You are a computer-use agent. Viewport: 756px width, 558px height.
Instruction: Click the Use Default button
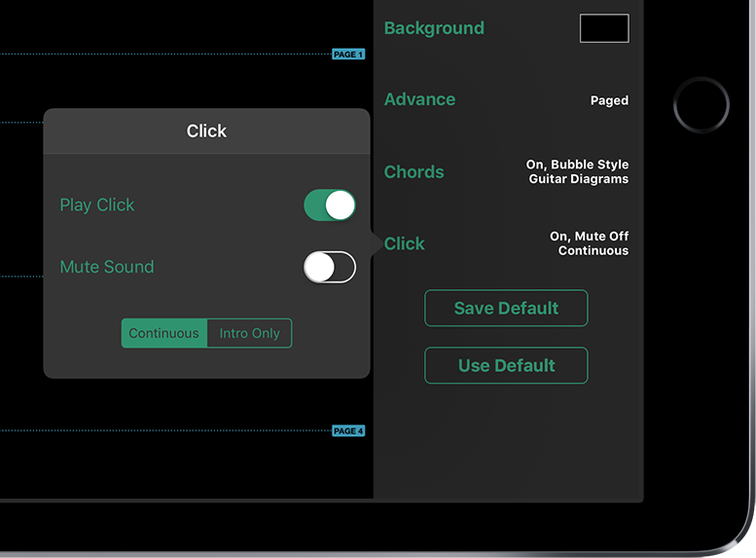point(506,365)
